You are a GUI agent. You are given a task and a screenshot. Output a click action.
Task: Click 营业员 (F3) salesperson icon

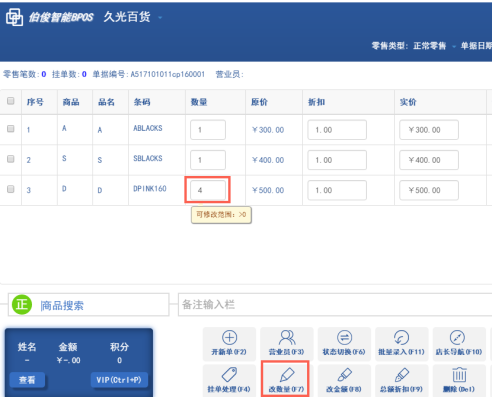[x=287, y=344]
